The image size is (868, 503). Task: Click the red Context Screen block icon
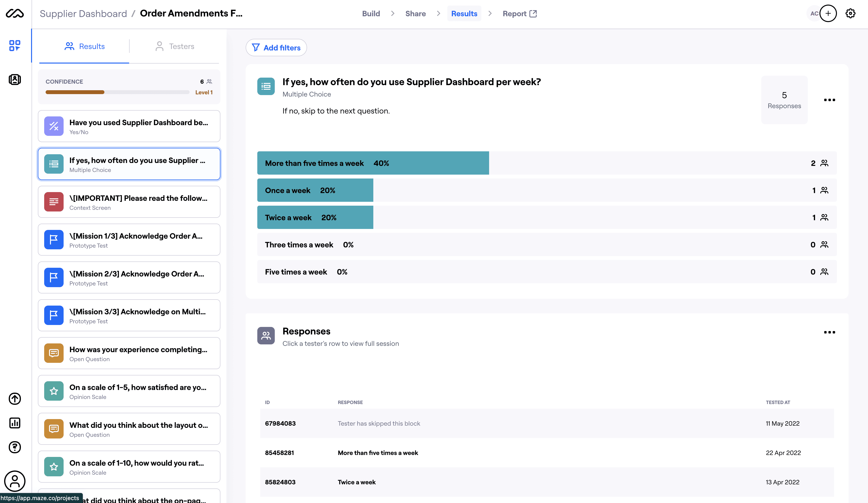click(54, 202)
